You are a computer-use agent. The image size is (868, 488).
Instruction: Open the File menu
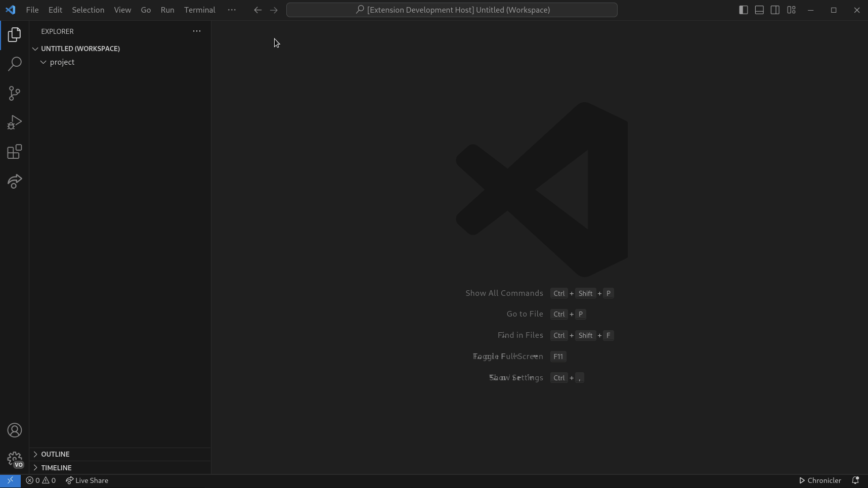click(32, 10)
